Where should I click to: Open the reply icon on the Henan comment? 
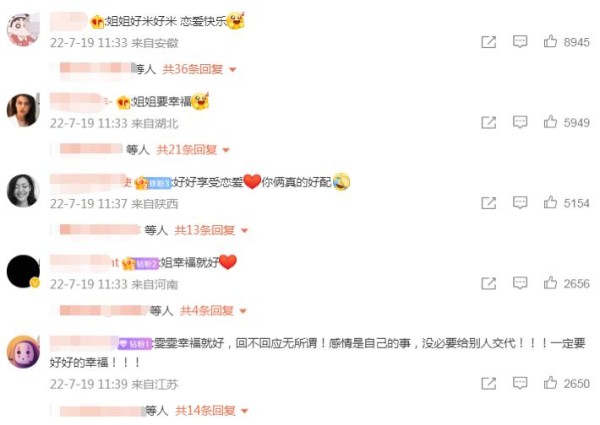click(520, 283)
